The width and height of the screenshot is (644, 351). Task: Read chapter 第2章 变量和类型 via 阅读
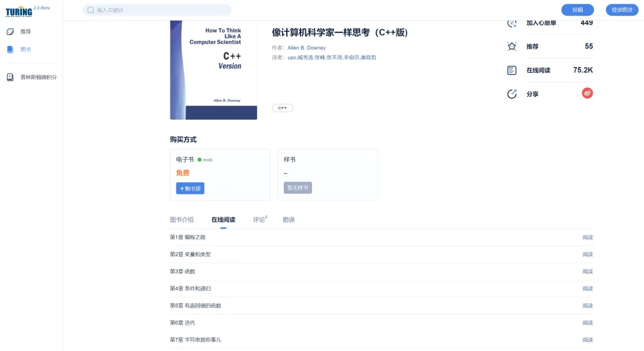tap(588, 254)
